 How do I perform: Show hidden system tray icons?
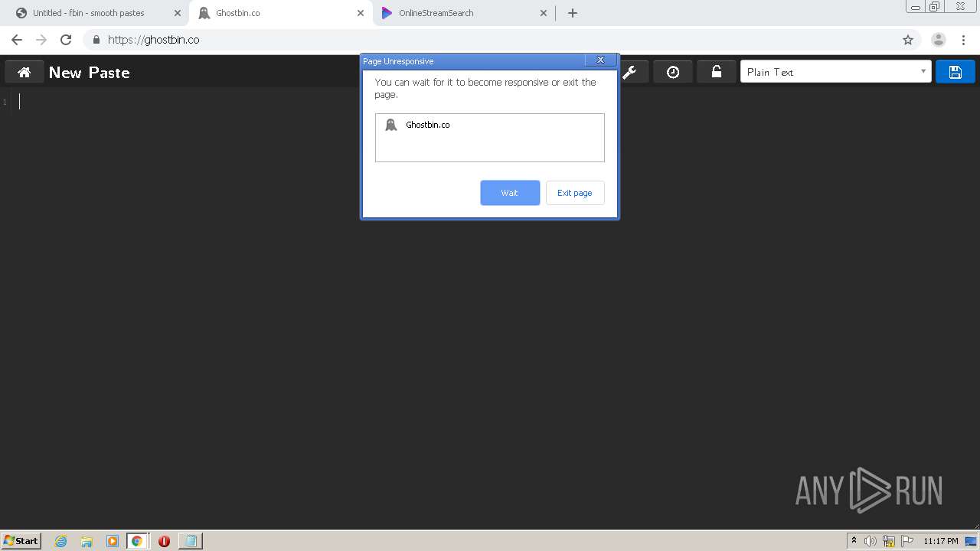[854, 541]
